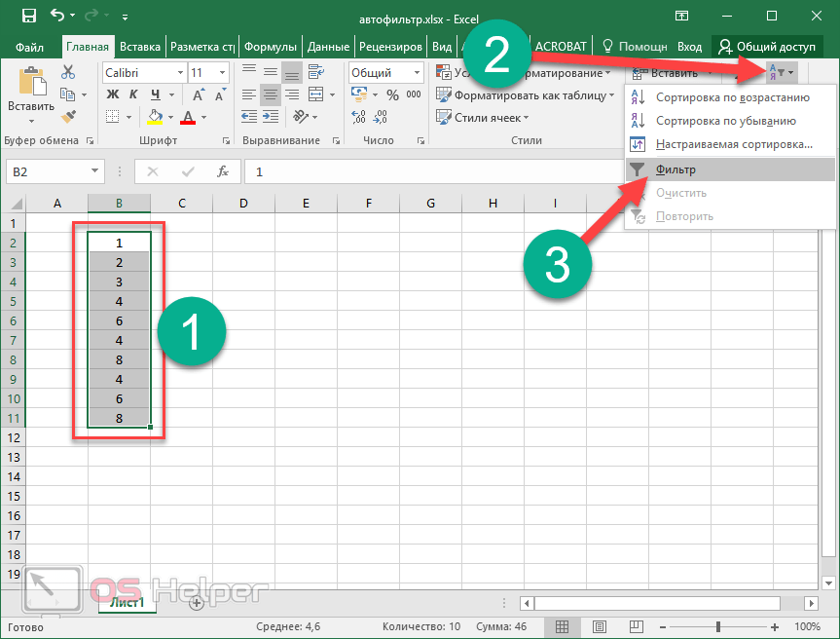Click the insert function fx icon

click(x=223, y=171)
